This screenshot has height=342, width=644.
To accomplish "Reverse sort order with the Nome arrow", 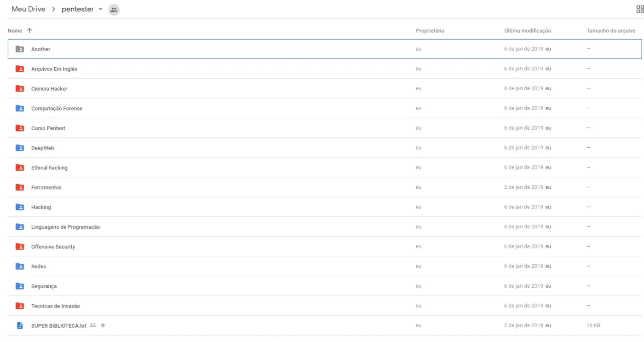I will (29, 30).
